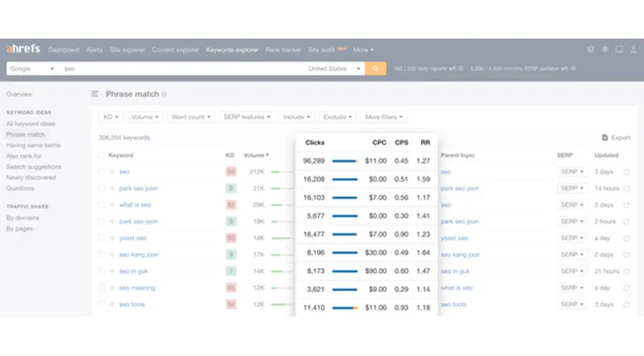Open the Include filter dropdown
The height and width of the screenshot is (356, 644).
297,118
